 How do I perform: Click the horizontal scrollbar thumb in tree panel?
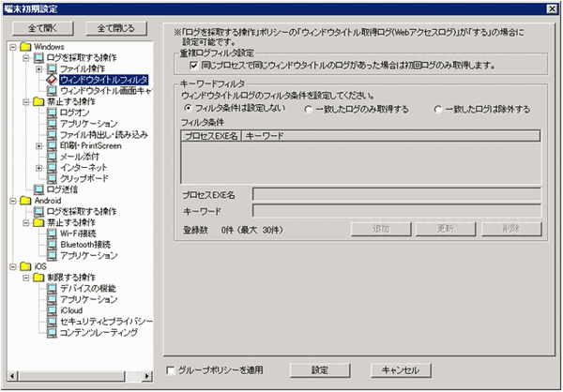pos(71,376)
